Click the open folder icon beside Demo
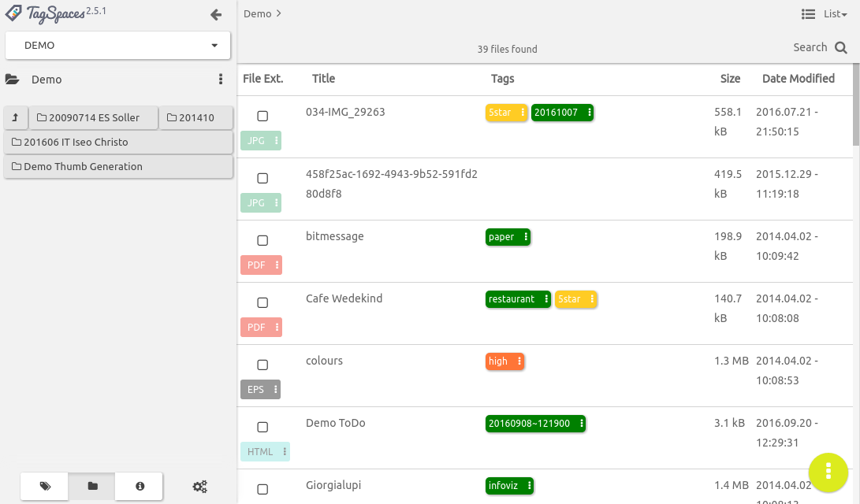Image resolution: width=860 pixels, height=504 pixels. point(12,80)
